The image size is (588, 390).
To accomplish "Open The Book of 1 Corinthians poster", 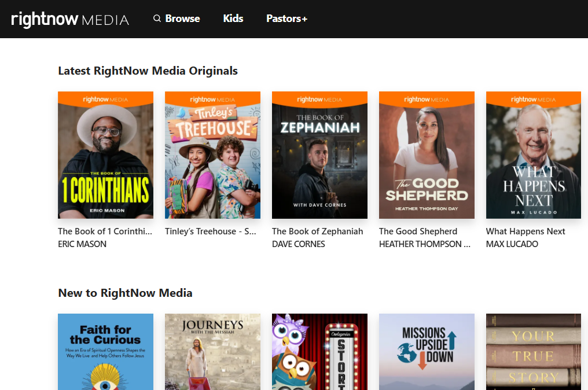I will click(x=105, y=155).
